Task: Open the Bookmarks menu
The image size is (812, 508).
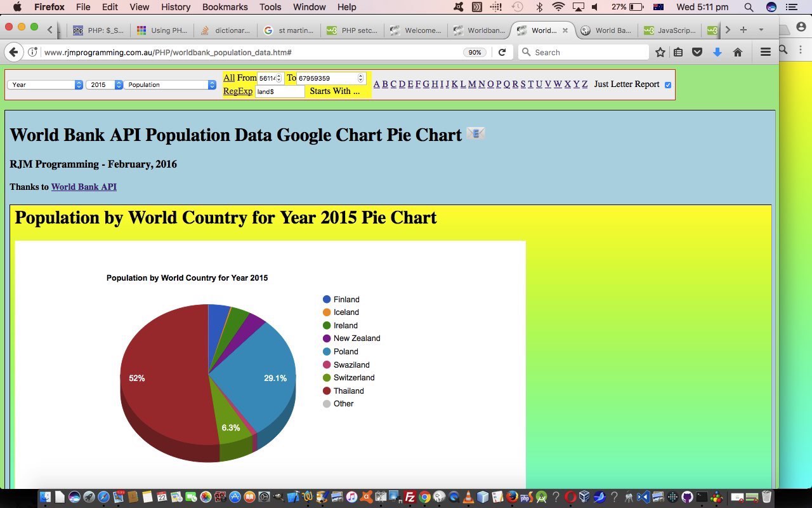Action: point(225,7)
